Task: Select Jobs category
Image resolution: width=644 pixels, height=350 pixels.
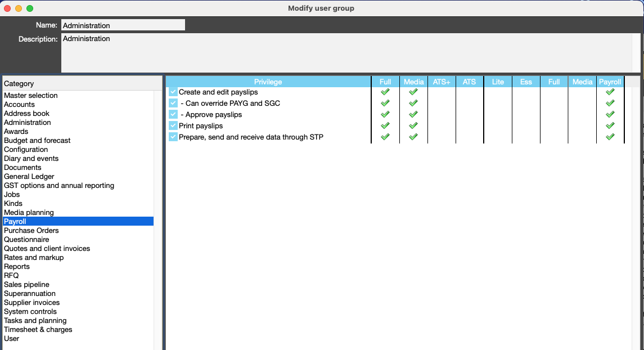Action: [x=78, y=195]
